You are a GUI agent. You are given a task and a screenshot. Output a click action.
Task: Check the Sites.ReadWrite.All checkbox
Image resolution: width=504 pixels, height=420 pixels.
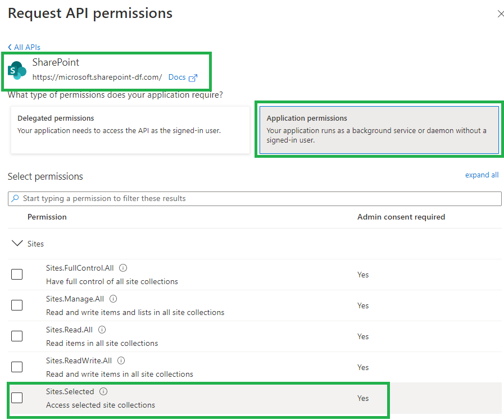click(x=17, y=367)
